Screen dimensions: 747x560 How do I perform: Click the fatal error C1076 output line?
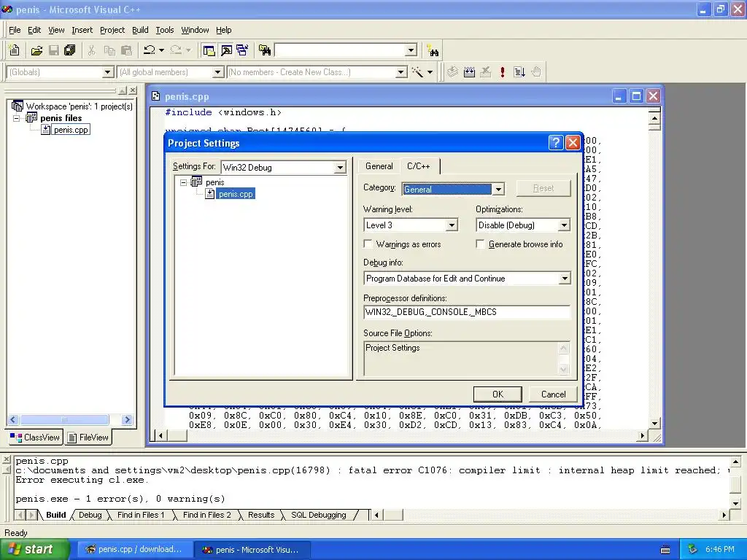tap(371, 470)
